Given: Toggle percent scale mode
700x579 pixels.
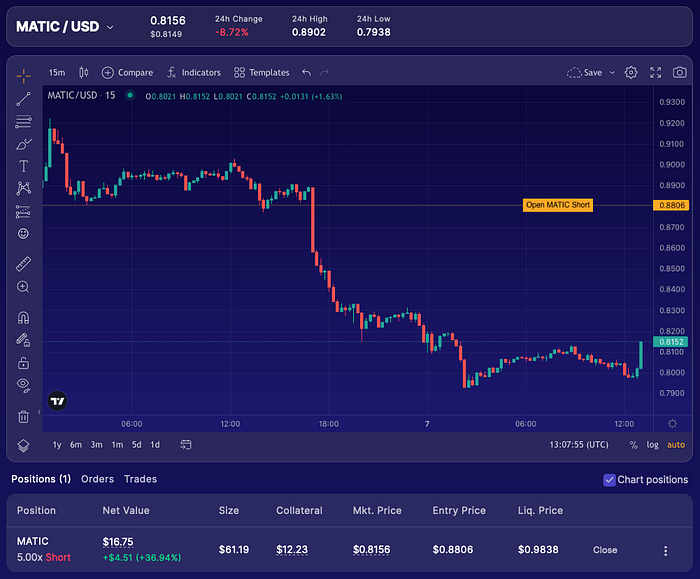Looking at the screenshot, I should (x=633, y=445).
